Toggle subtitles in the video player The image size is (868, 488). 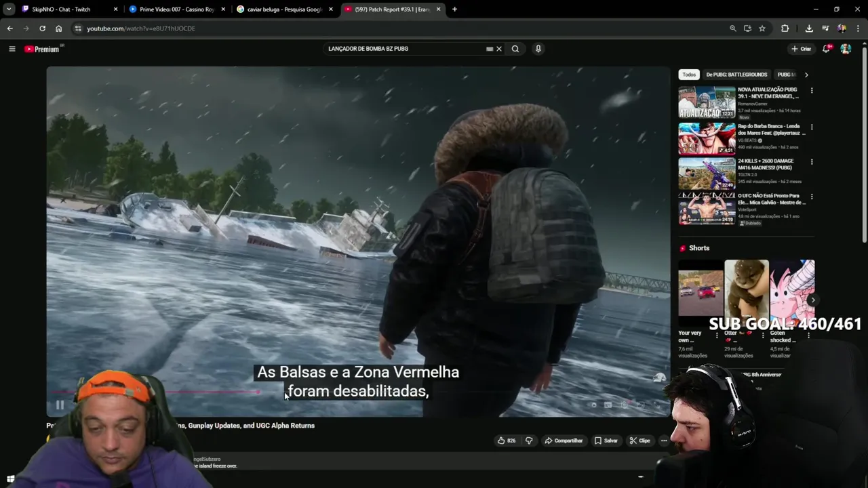point(608,405)
